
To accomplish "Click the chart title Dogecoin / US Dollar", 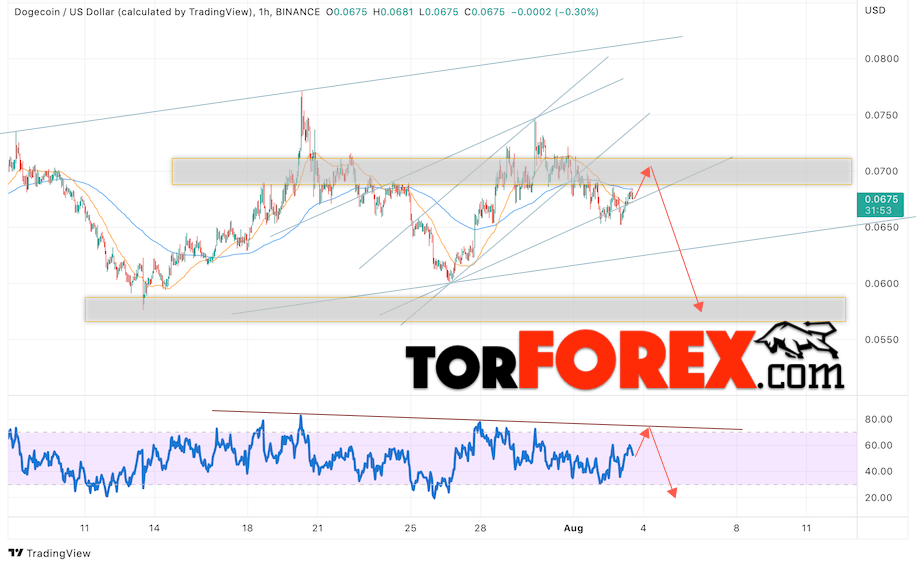I will point(65,12).
